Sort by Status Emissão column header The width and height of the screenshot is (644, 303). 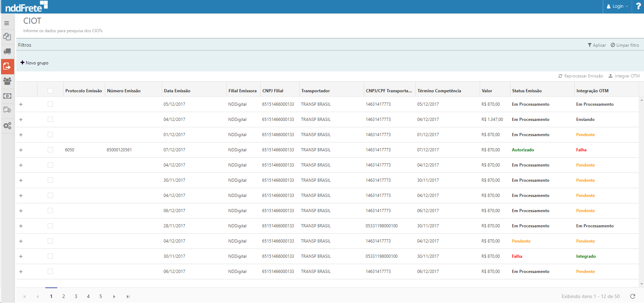pyautogui.click(x=526, y=91)
